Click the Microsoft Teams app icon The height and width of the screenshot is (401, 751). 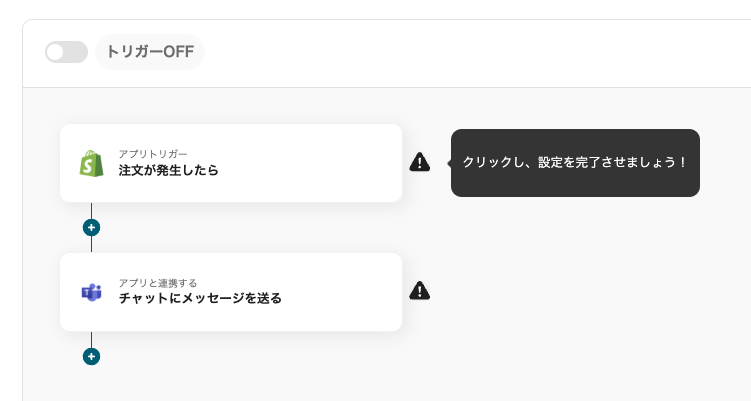92,292
